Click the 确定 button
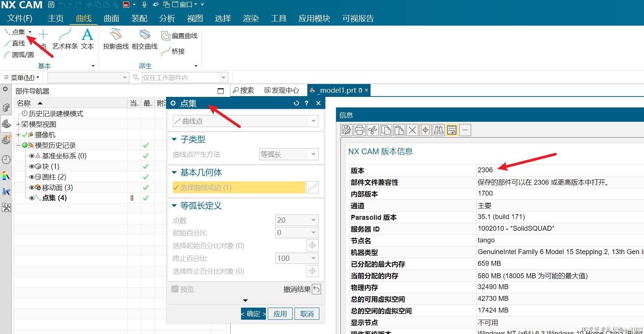The height and width of the screenshot is (334, 644). pos(253,314)
